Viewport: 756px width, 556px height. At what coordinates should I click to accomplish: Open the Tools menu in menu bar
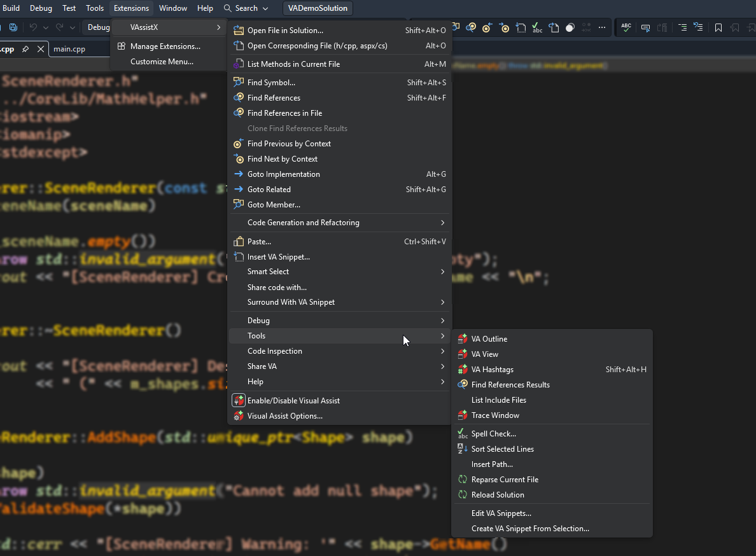click(x=94, y=8)
